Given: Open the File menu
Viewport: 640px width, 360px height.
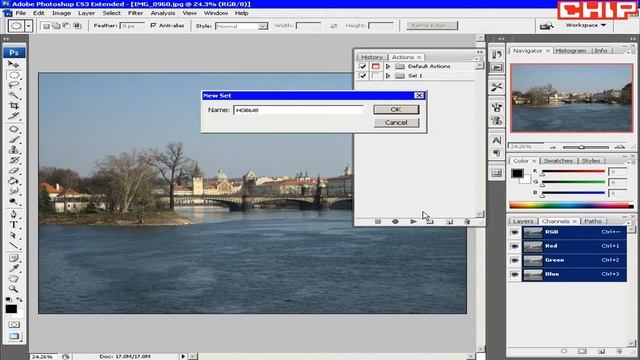Looking at the screenshot, I should click(x=21, y=13).
